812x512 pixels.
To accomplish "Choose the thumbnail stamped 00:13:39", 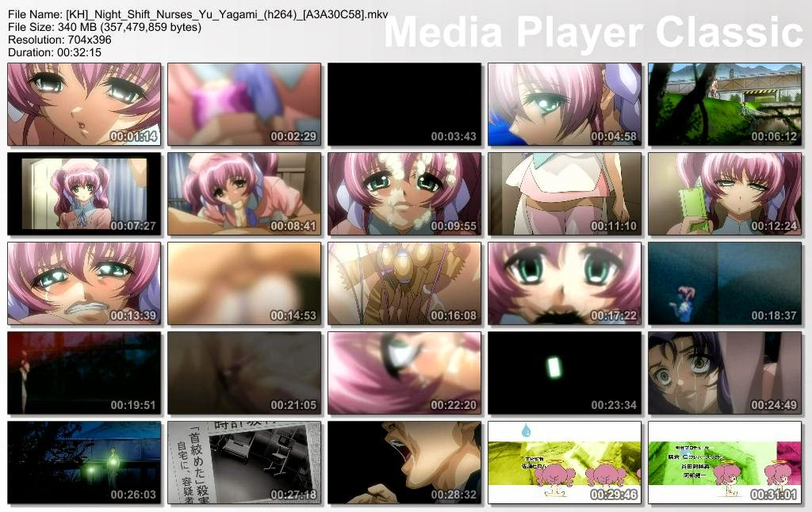I will point(84,284).
